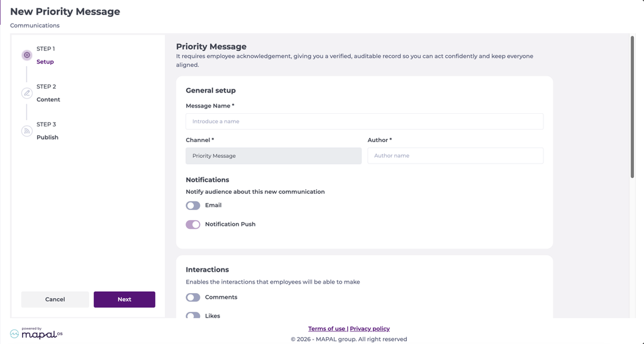The height and width of the screenshot is (344, 644).
Task: Go to the Content step label
Action: coord(48,99)
